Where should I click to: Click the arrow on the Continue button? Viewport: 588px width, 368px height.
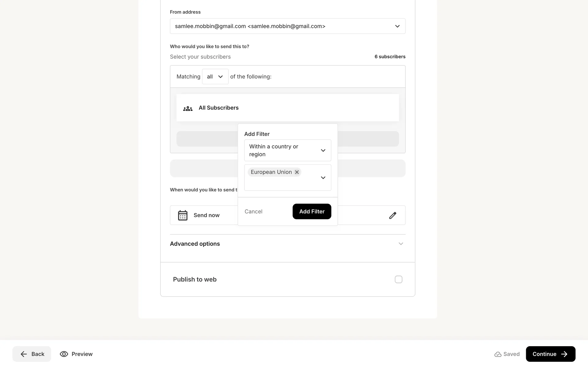tap(564, 354)
